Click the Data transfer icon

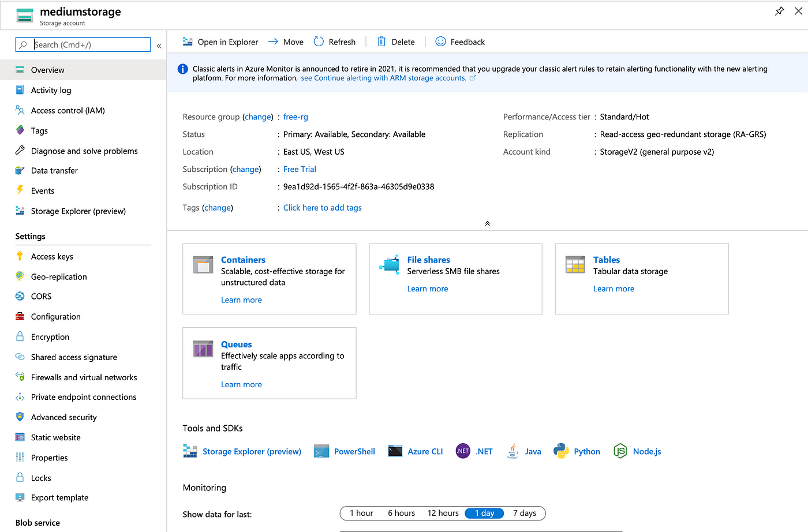pos(20,170)
